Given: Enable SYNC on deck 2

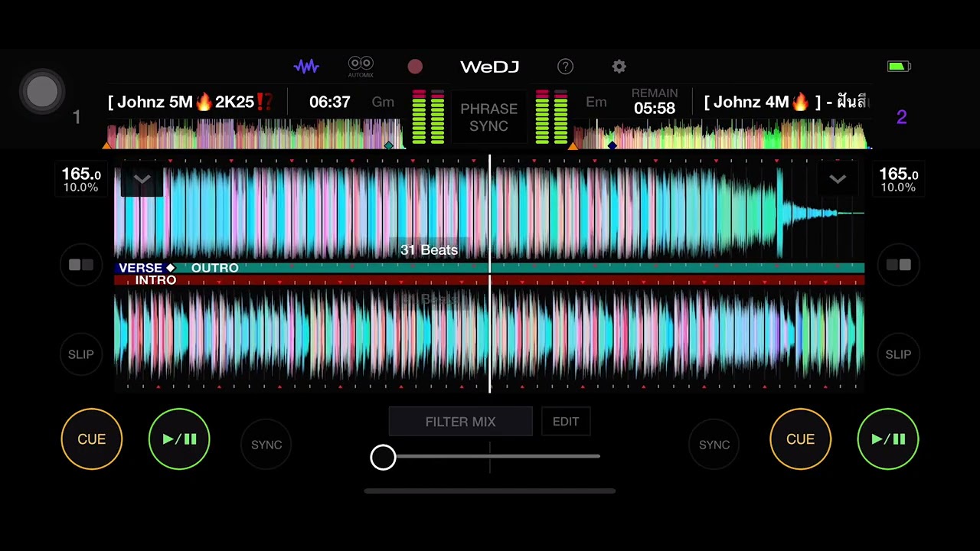Looking at the screenshot, I should (714, 445).
